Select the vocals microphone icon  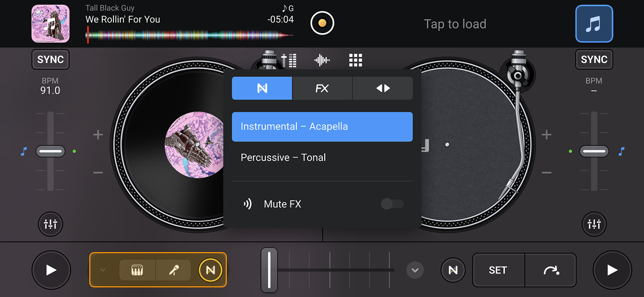click(173, 270)
